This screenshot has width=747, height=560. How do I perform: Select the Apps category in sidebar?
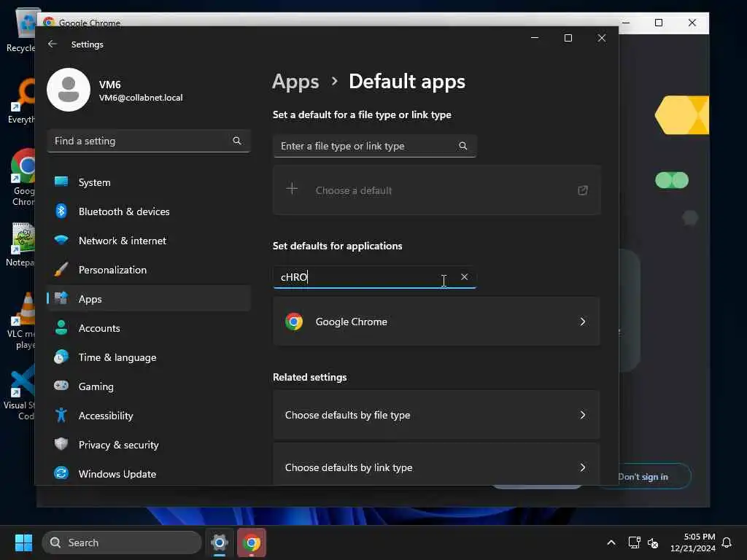pos(149,299)
